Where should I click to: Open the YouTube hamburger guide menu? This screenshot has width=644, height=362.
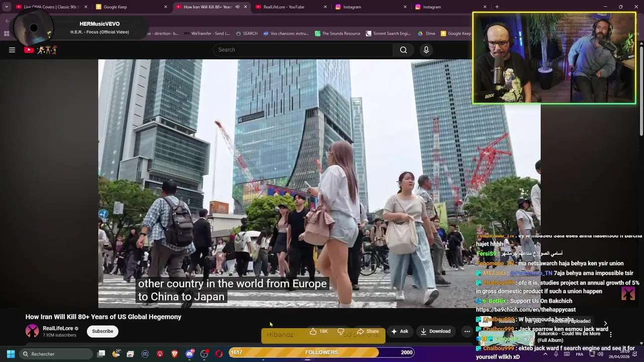coord(12,50)
